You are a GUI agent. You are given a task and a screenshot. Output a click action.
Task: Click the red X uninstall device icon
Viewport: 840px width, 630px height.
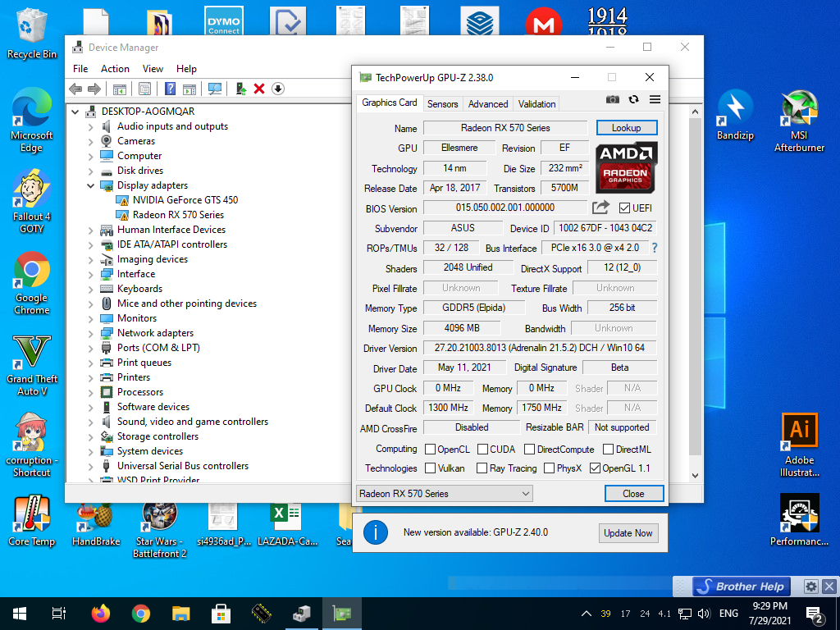coord(259,89)
